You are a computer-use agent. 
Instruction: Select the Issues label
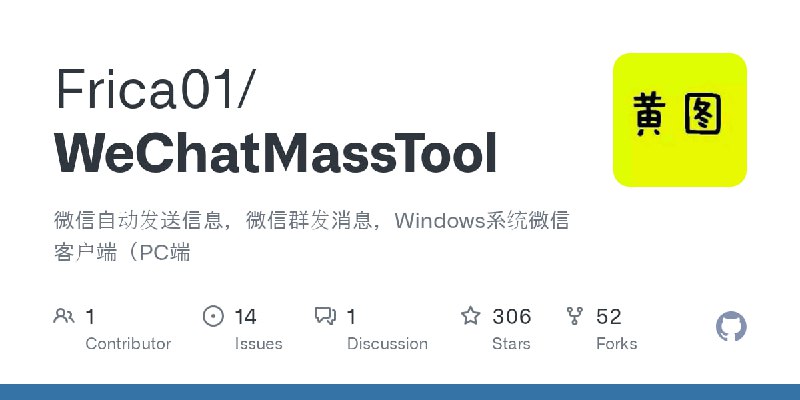[258, 343]
